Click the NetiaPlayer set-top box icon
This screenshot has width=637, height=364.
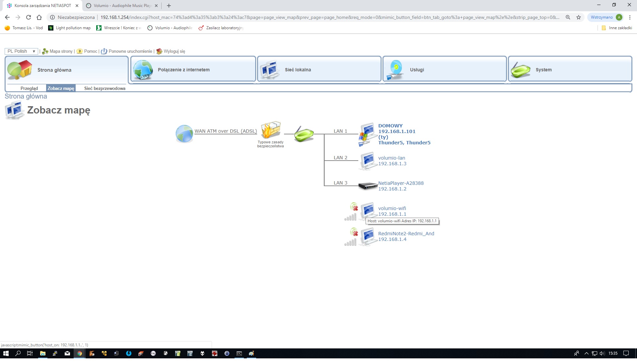[x=368, y=186]
